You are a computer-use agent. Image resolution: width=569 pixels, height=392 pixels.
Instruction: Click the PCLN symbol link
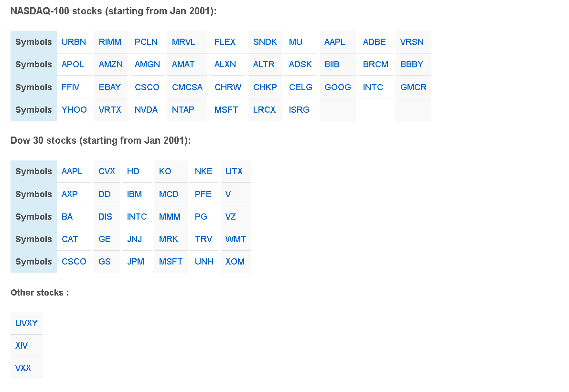pyautogui.click(x=146, y=42)
